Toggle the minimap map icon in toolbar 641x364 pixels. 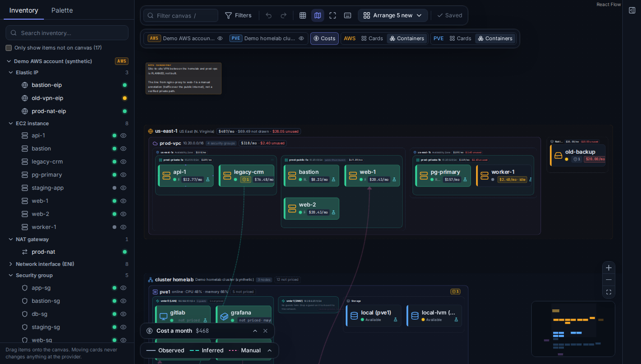[x=318, y=15]
